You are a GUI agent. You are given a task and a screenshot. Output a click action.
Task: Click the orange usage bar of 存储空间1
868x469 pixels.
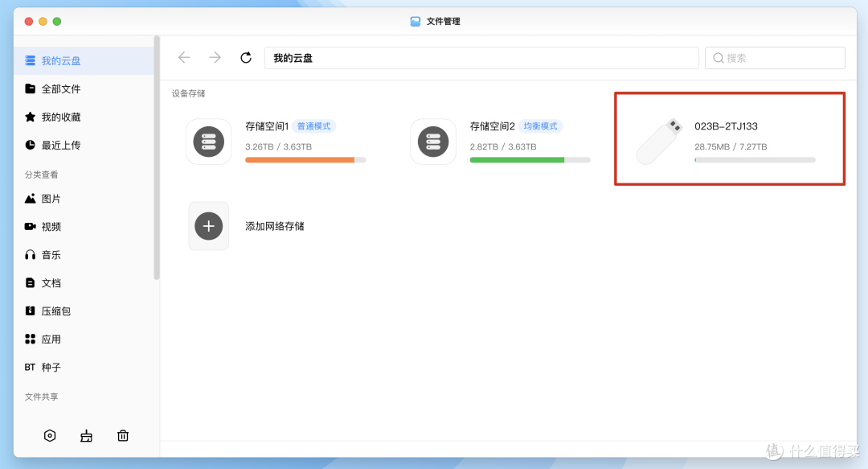pos(305,160)
